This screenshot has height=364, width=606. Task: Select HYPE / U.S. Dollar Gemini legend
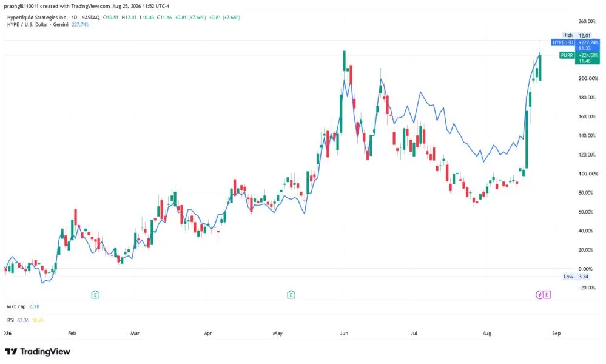point(38,24)
